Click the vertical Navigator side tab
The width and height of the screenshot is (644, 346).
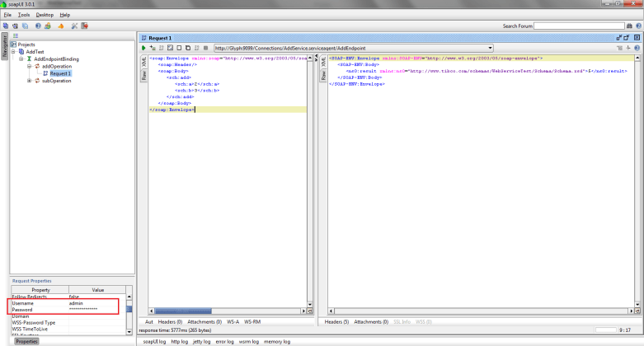tap(4, 46)
